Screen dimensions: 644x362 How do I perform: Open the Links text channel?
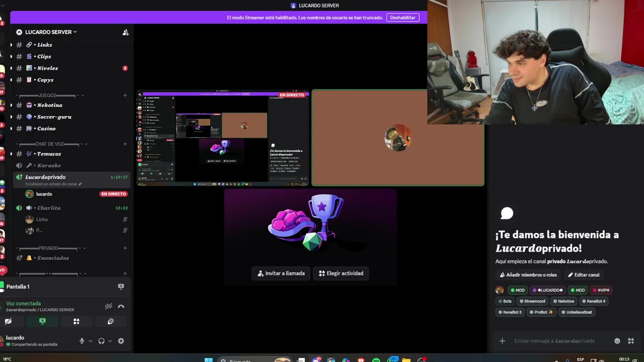click(72, 45)
